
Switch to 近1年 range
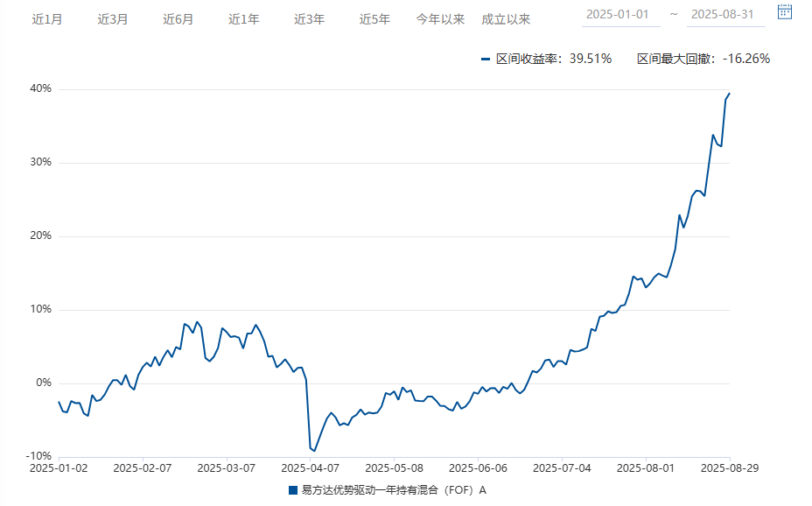pos(243,18)
